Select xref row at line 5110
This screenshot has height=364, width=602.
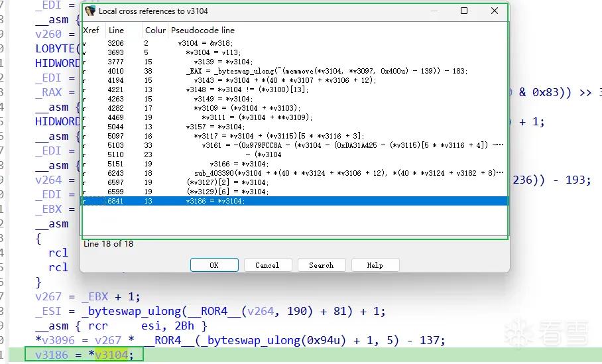click(295, 154)
